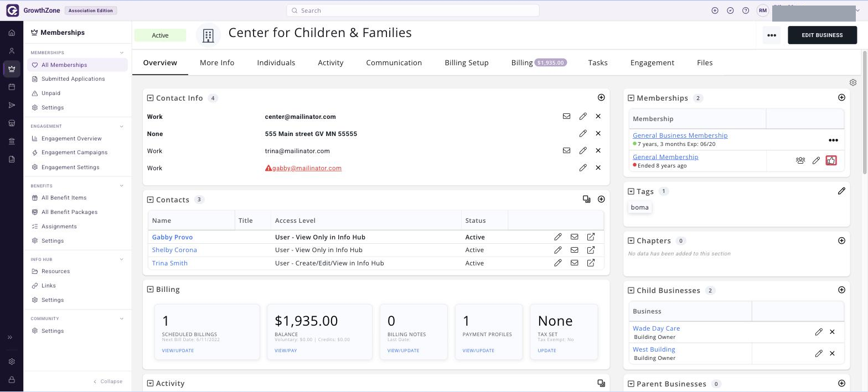Click the thumbs-up icon on General Membership row

click(831, 160)
